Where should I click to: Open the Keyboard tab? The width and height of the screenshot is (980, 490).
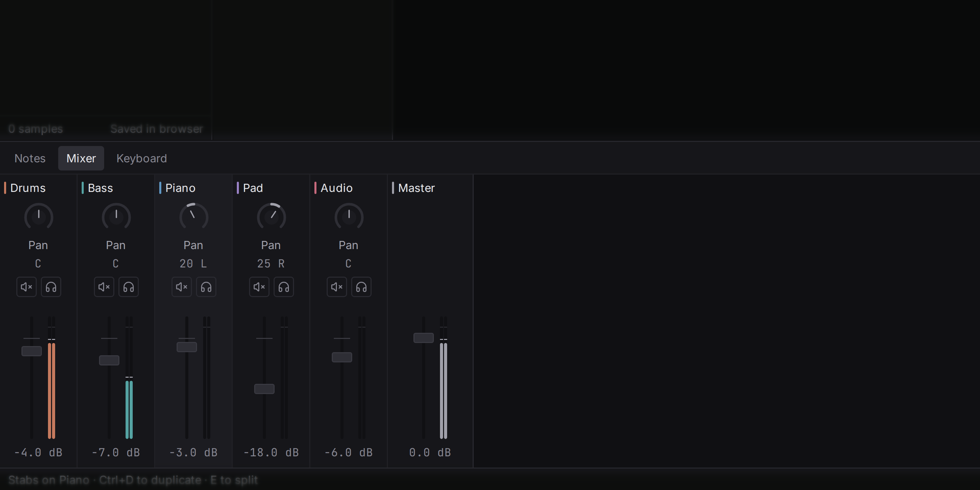click(x=142, y=158)
